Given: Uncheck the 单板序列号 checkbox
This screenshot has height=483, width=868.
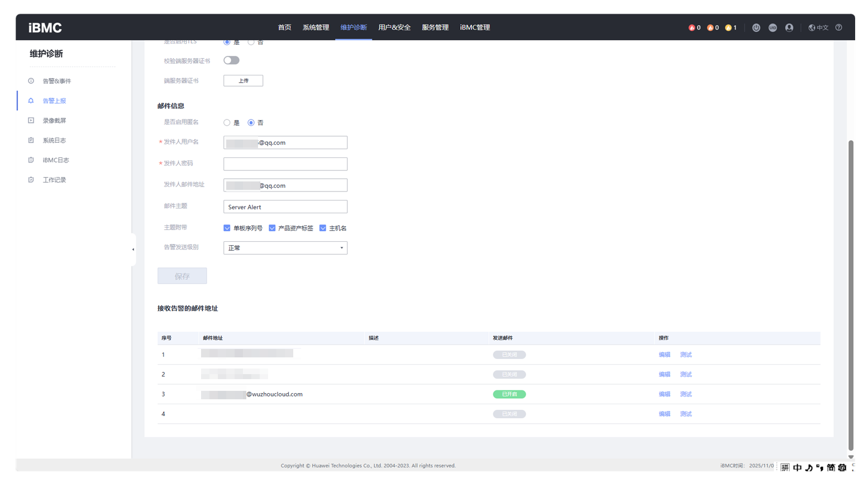Looking at the screenshot, I should pos(227,228).
